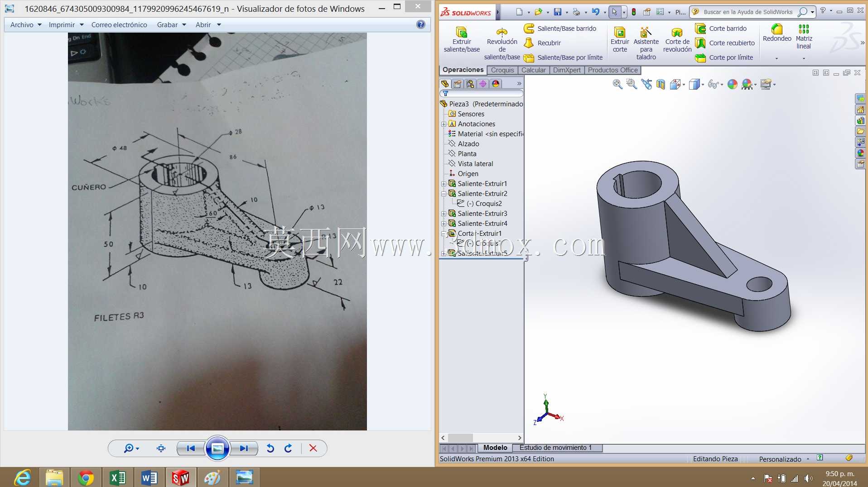
Task: Select Extruir saliente/base tool
Action: tap(462, 39)
